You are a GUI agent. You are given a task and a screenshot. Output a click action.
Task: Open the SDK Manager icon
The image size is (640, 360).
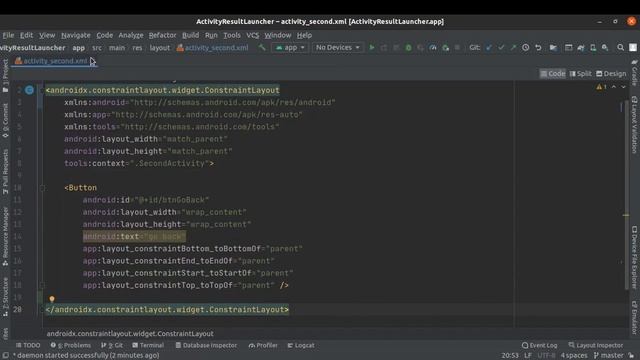tap(605, 48)
